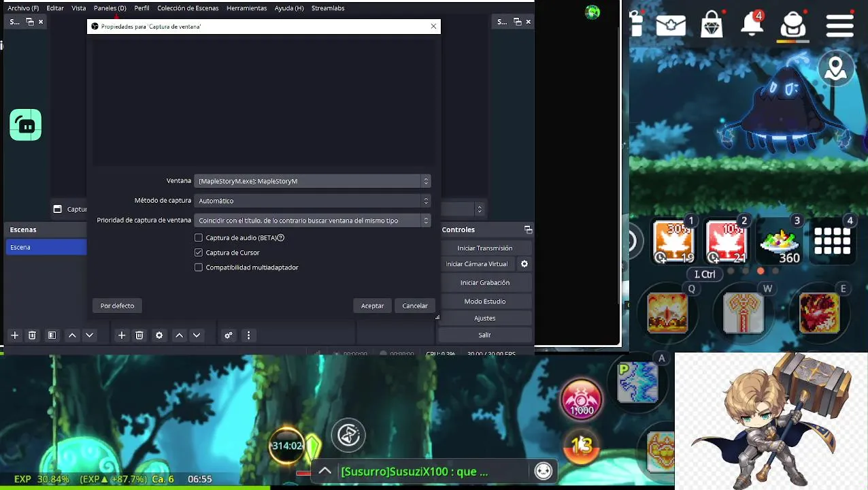Use buff item in quick slot 2

point(727,242)
